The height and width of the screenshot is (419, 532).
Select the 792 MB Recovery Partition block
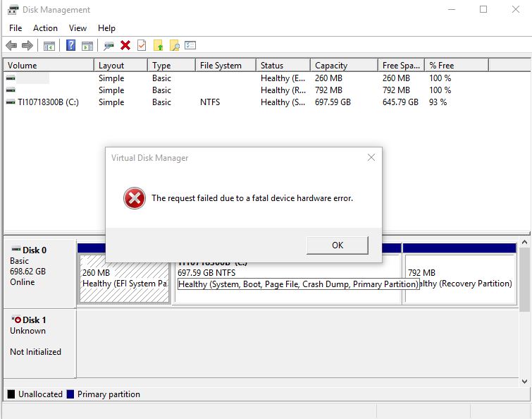tap(459, 279)
